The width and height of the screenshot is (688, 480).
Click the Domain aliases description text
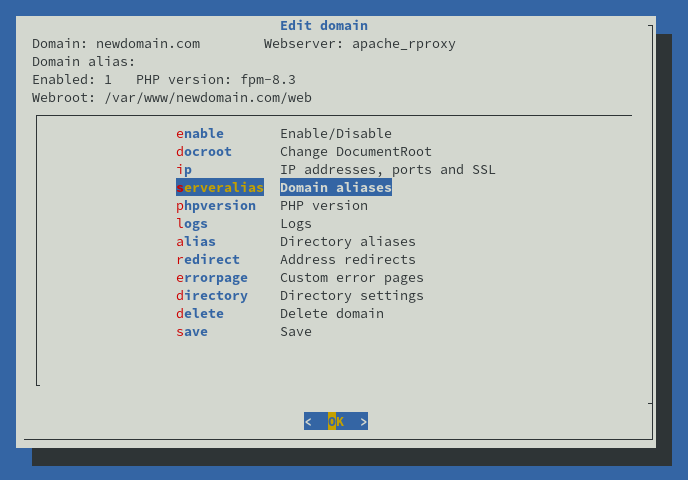tap(336, 187)
